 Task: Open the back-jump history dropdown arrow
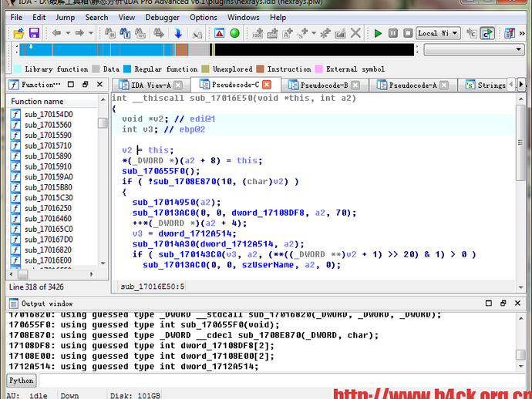[x=68, y=33]
